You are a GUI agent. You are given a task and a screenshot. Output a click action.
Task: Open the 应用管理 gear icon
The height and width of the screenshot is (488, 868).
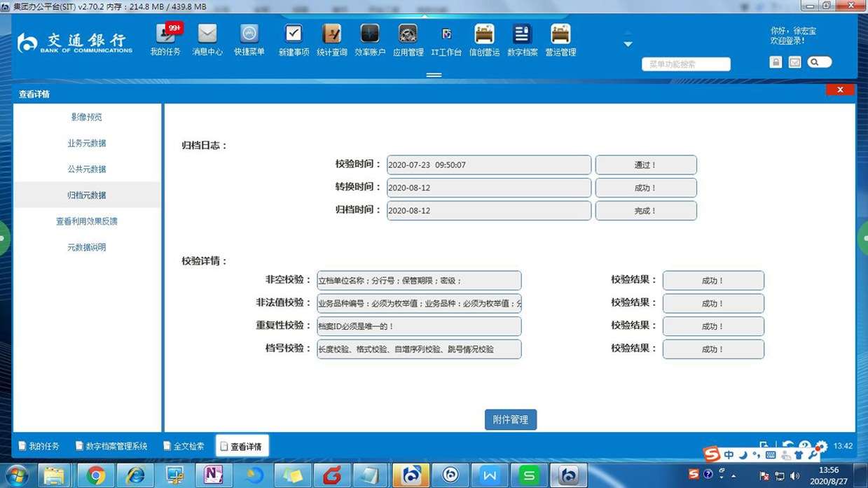(408, 39)
